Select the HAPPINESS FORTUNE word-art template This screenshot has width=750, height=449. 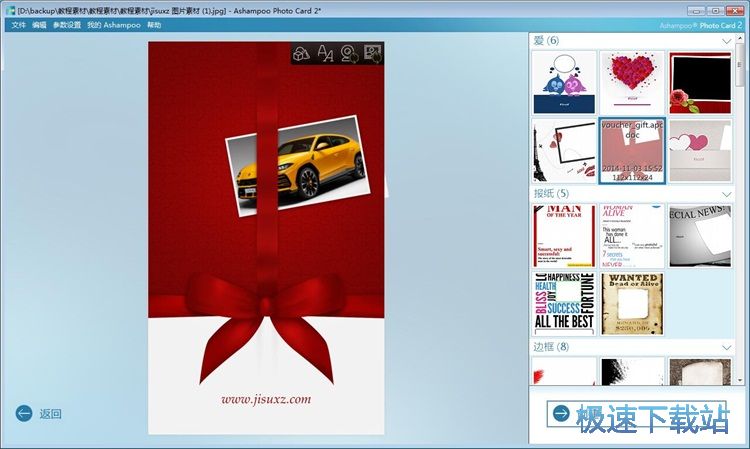click(x=564, y=304)
